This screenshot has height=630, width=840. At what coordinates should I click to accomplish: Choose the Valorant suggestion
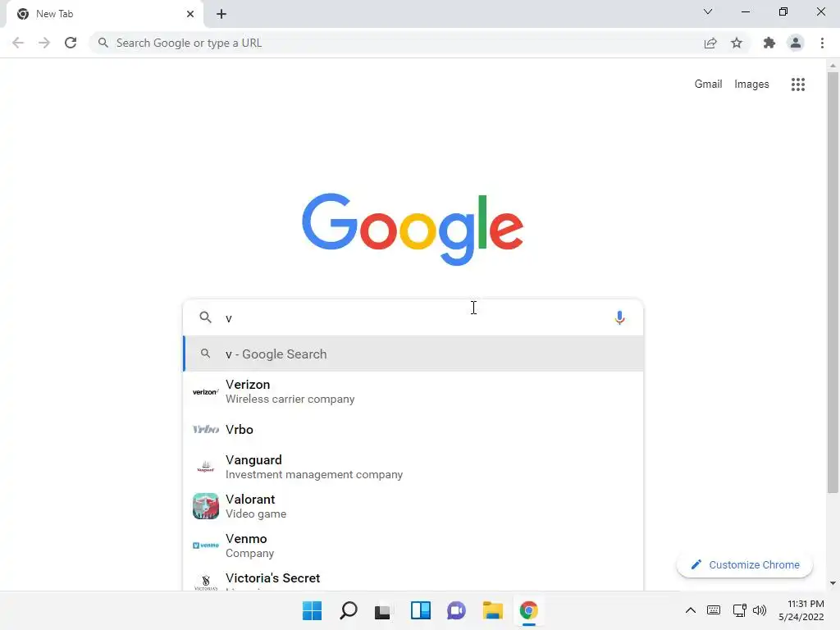(x=413, y=506)
